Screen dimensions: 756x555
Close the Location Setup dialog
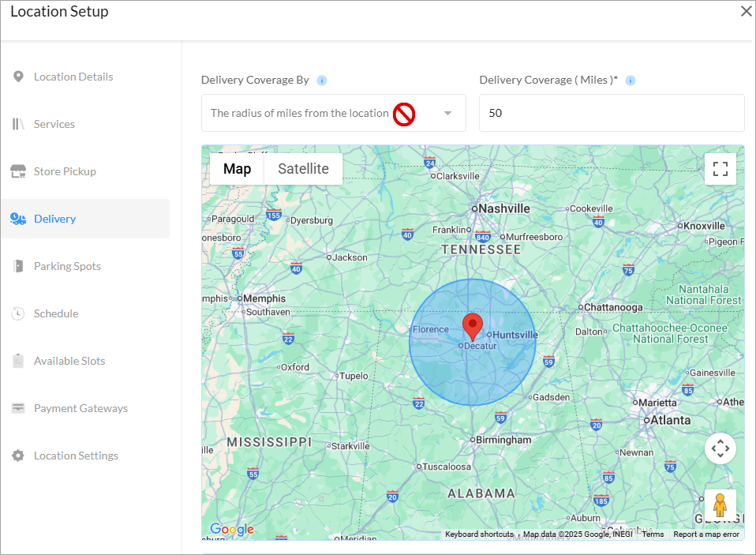coord(747,11)
